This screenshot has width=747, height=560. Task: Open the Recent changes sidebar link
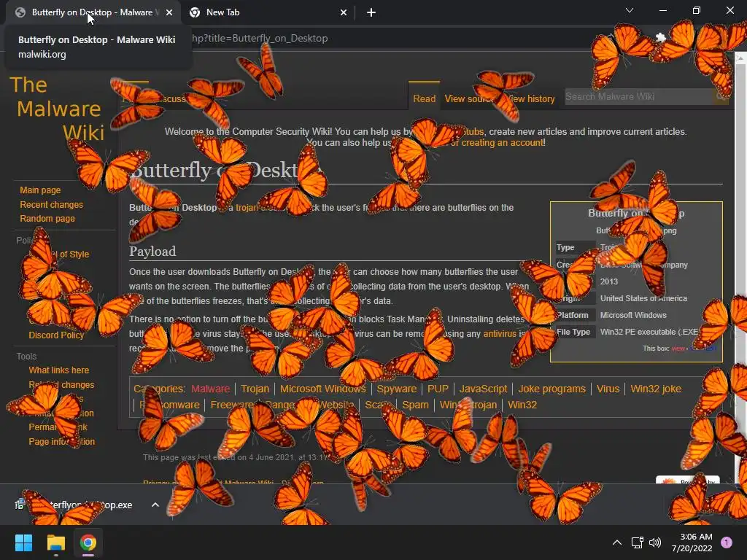pos(52,204)
